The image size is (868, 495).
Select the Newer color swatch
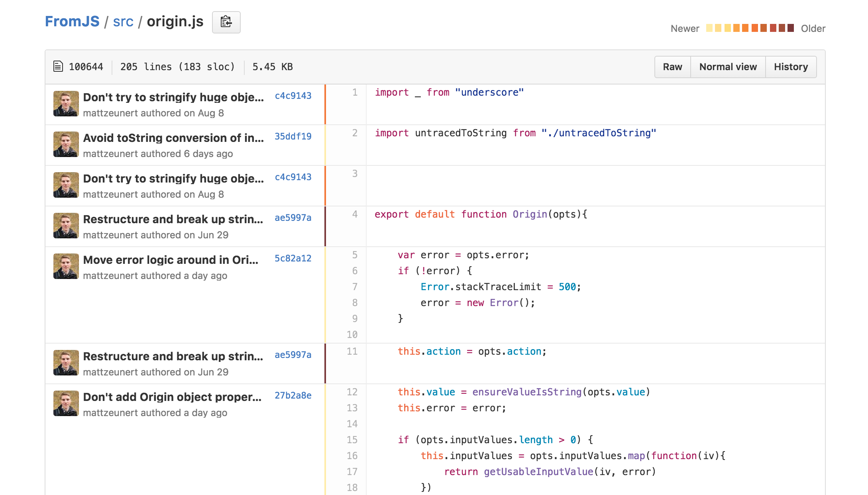click(710, 28)
